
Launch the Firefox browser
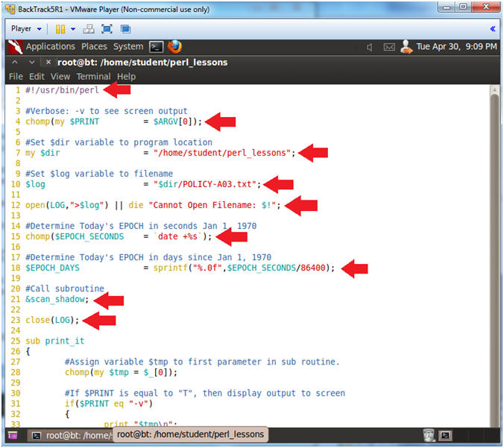(174, 47)
